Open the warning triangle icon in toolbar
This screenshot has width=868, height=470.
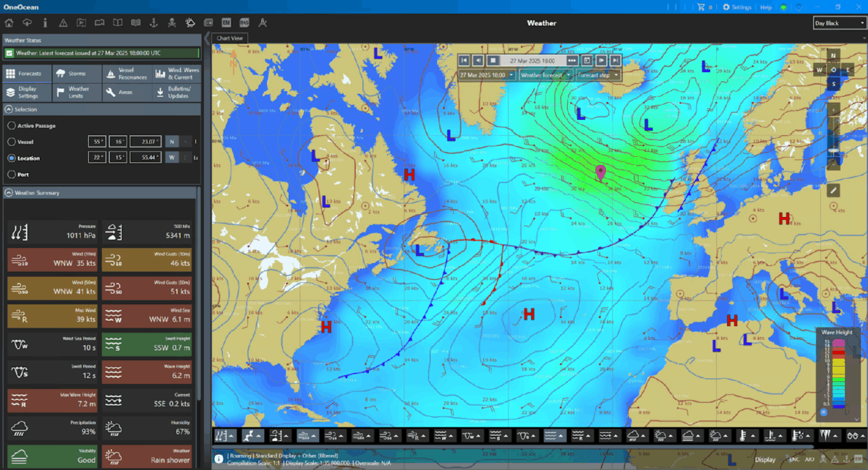63,23
